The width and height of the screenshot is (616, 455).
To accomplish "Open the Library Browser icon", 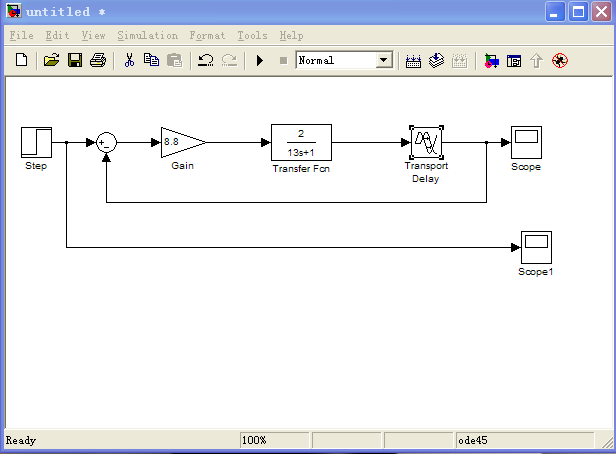I will (x=492, y=61).
